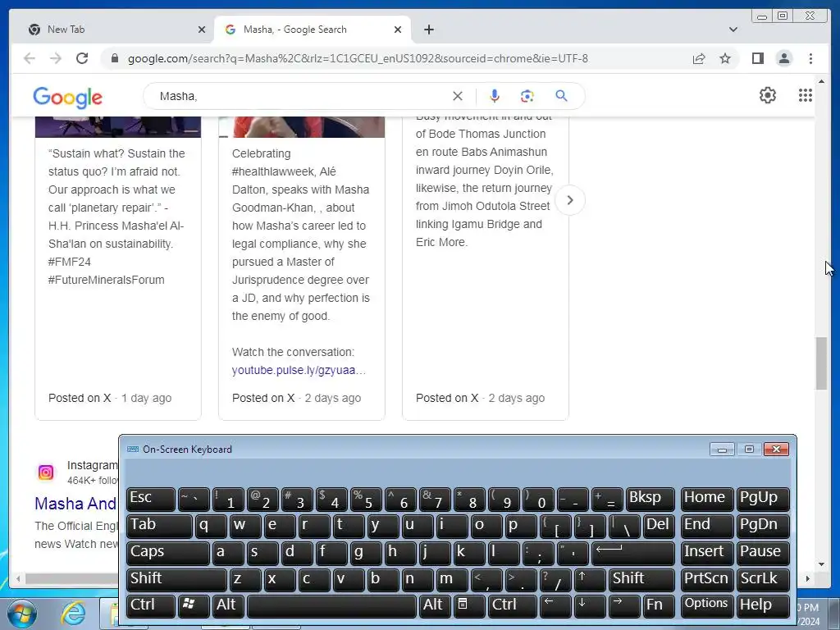Reload the Google Search page
Image resolution: width=840 pixels, height=630 pixels.
(x=82, y=58)
